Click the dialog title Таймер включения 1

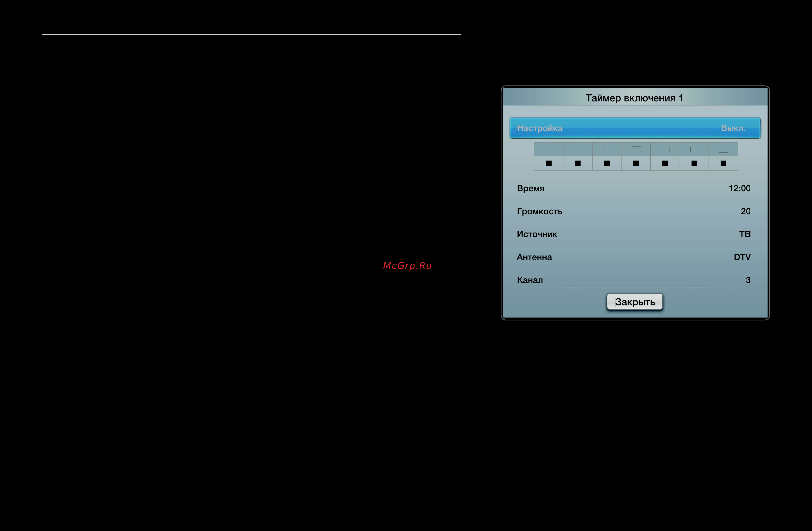[634, 98]
